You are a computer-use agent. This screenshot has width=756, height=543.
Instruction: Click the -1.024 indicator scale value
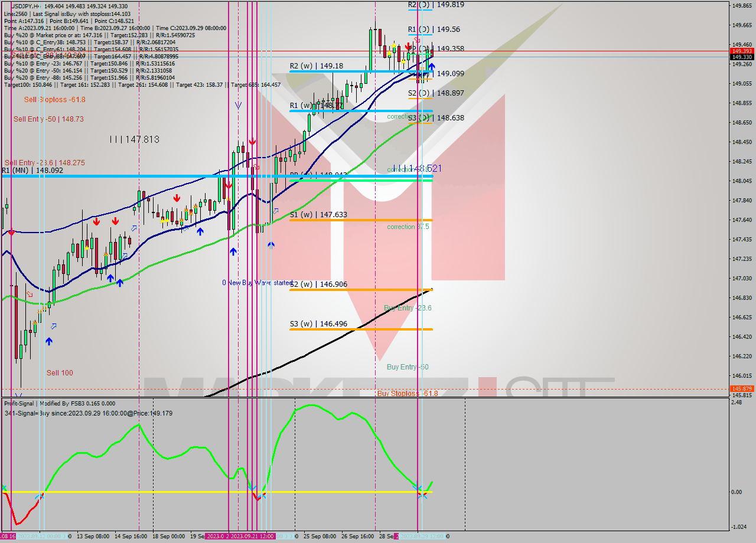point(739,526)
